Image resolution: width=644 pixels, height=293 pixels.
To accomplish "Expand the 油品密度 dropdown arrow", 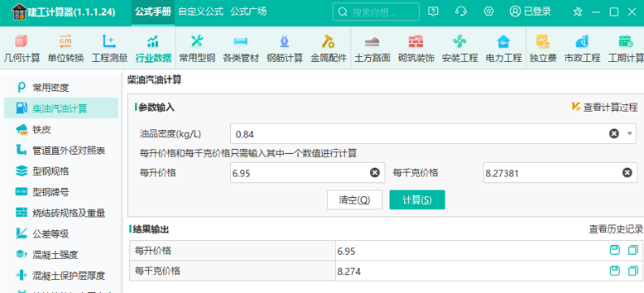I will click(629, 133).
